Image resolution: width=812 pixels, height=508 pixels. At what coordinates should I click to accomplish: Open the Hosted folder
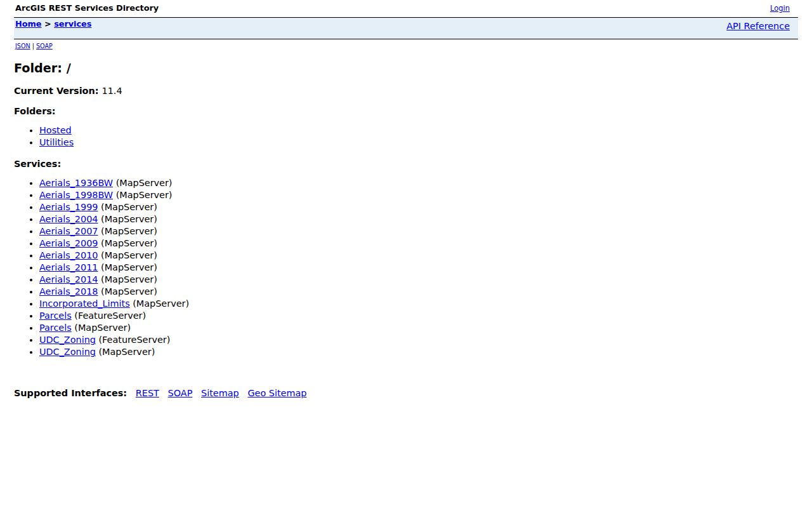click(x=55, y=130)
